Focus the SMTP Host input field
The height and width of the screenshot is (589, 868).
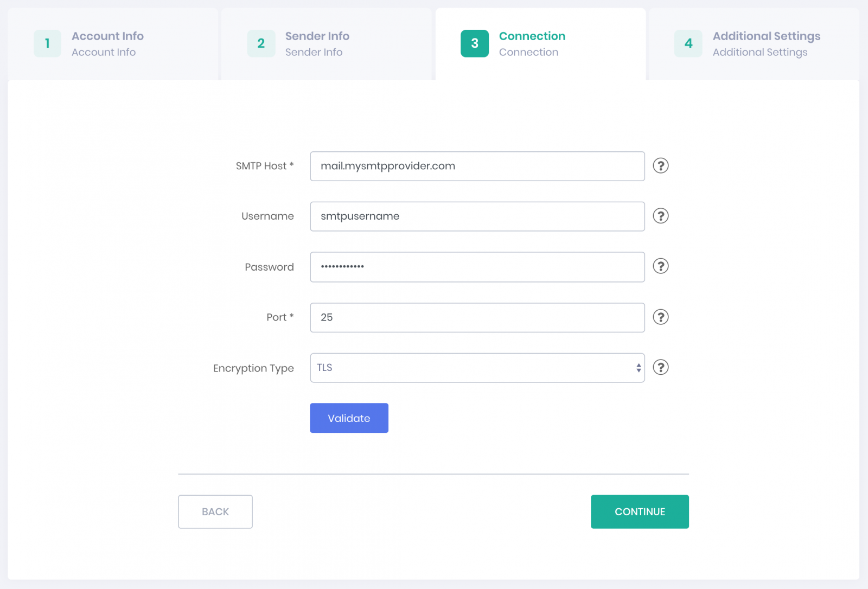click(x=477, y=166)
